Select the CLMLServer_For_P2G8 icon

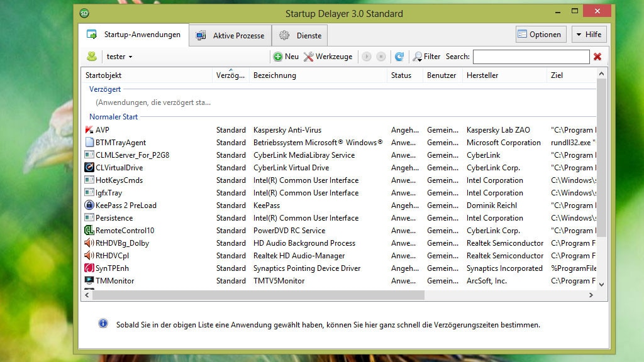coord(89,155)
